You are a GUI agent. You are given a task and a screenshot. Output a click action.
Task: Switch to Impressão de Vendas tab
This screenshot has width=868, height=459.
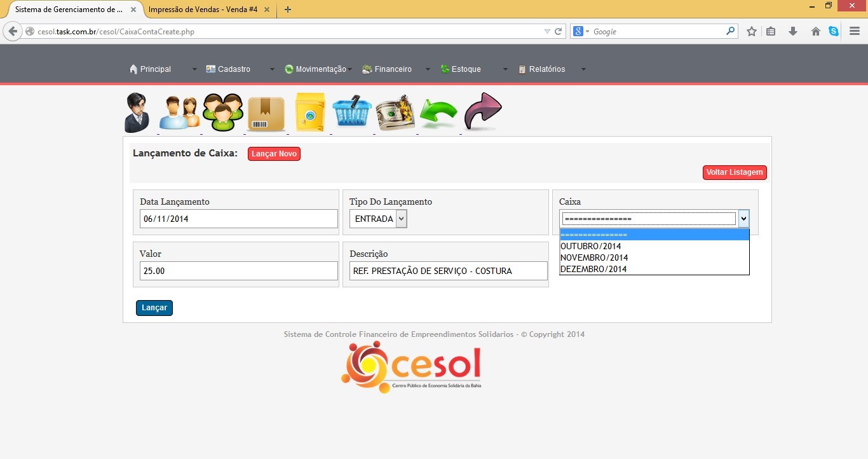pos(202,10)
